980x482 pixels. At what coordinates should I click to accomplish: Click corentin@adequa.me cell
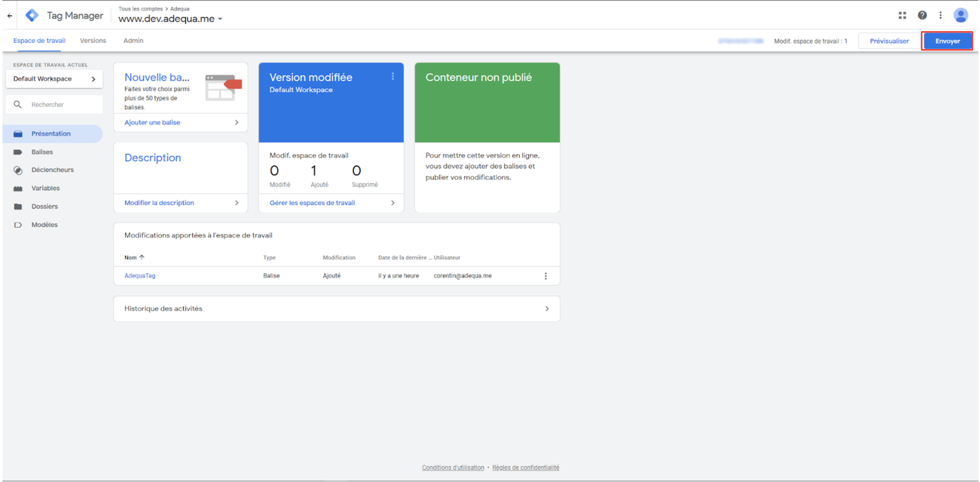(x=463, y=276)
